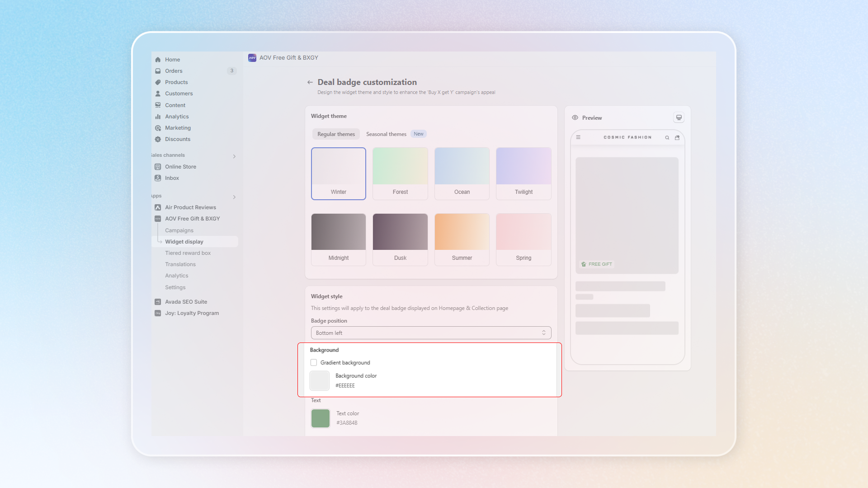Click the Air Product Reviews app icon
The width and height of the screenshot is (868, 488).
[158, 207]
